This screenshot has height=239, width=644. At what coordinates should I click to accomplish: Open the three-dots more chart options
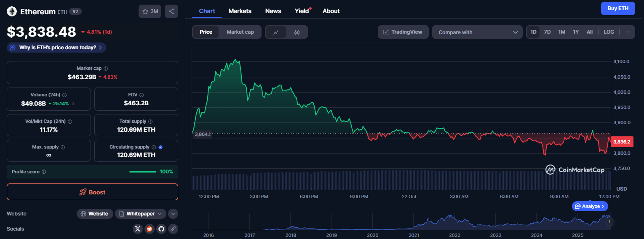(628, 32)
